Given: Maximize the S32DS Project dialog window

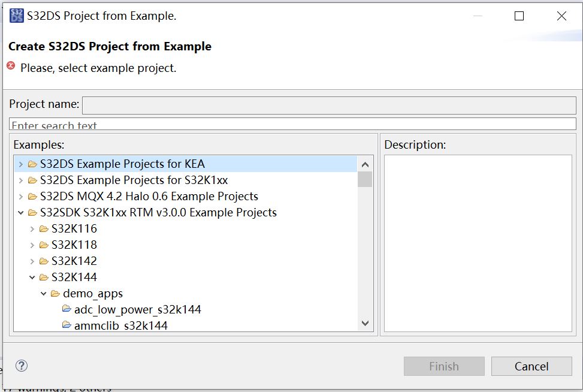Looking at the screenshot, I should pos(519,16).
